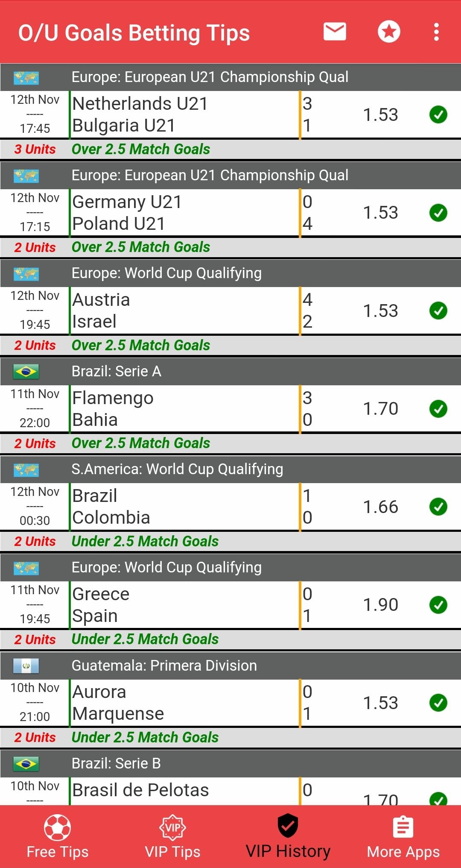Tap the Guatemala: Primera Division league header
Image resolution: width=461 pixels, height=868 pixels.
[x=164, y=666]
